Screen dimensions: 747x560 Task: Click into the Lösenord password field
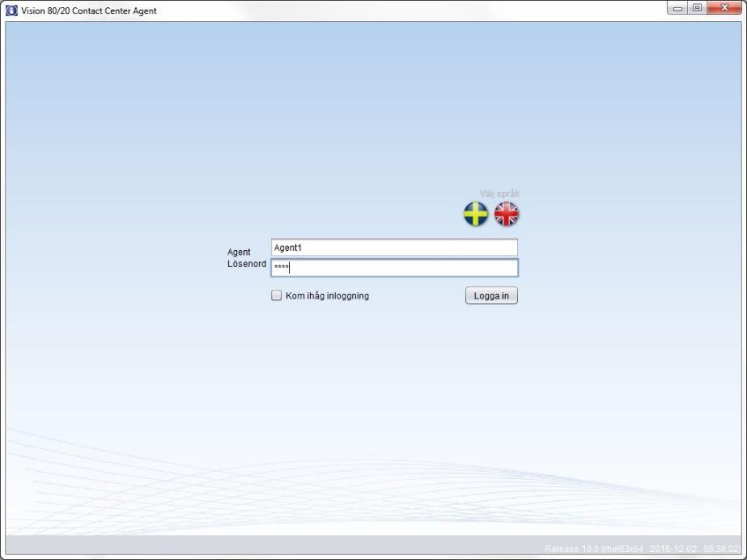pos(394,268)
